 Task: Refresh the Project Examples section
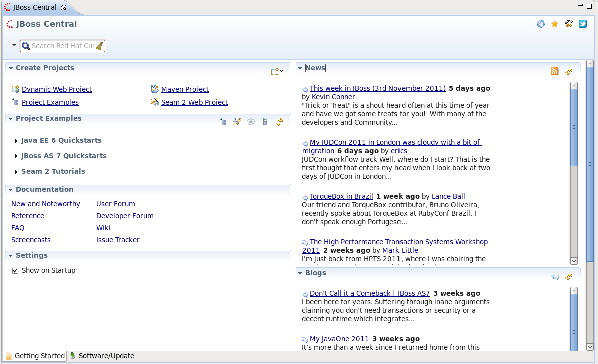(x=279, y=122)
